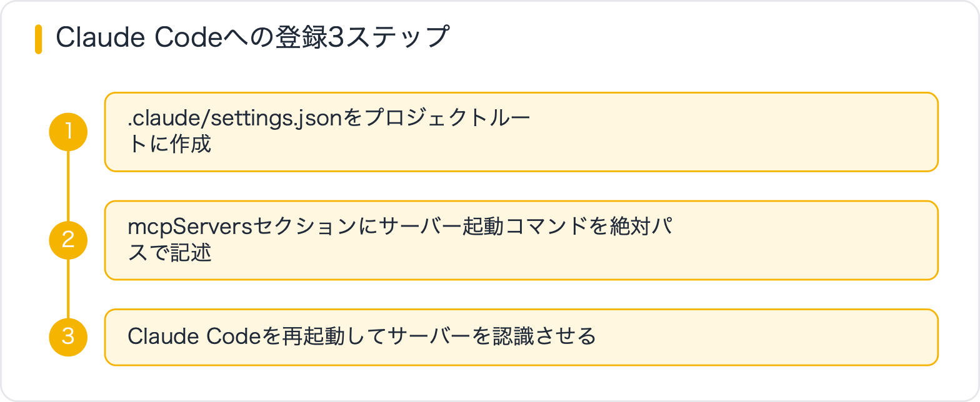Click the yellow accent bar beside the title
Image resolution: width=980 pixels, height=402 pixels.
click(38, 39)
